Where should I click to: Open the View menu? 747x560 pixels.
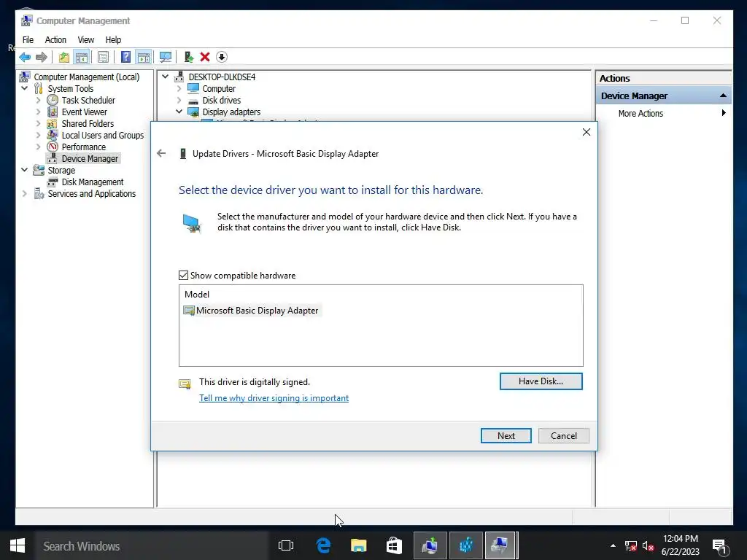coord(86,40)
